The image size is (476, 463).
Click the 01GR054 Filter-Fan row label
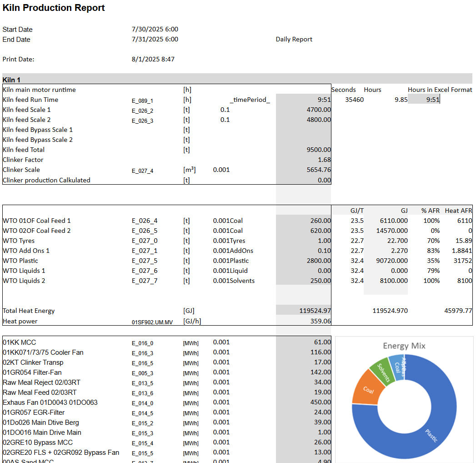[x=32, y=372]
